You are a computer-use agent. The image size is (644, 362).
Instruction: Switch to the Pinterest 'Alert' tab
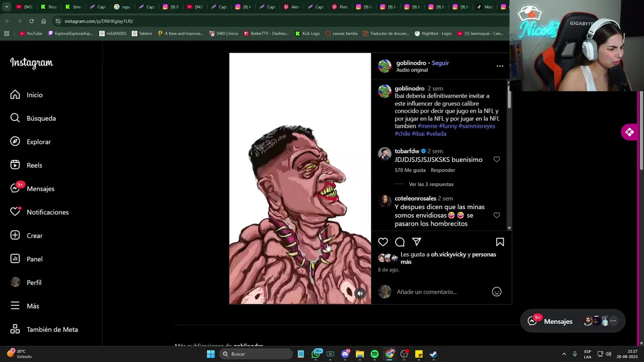292,7
